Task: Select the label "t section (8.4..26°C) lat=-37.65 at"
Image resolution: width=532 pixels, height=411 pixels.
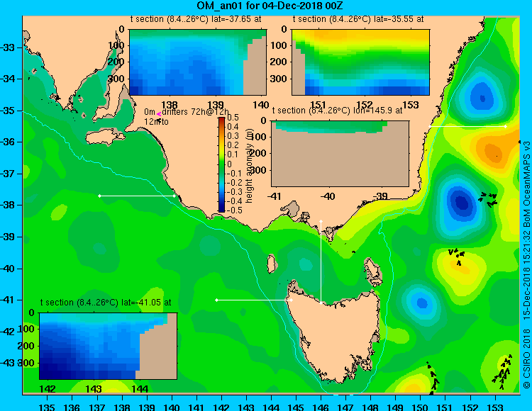Action: click(196, 19)
